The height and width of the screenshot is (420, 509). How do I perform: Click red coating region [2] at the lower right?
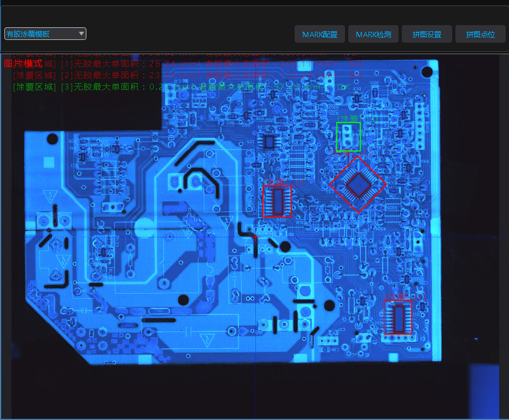397,317
